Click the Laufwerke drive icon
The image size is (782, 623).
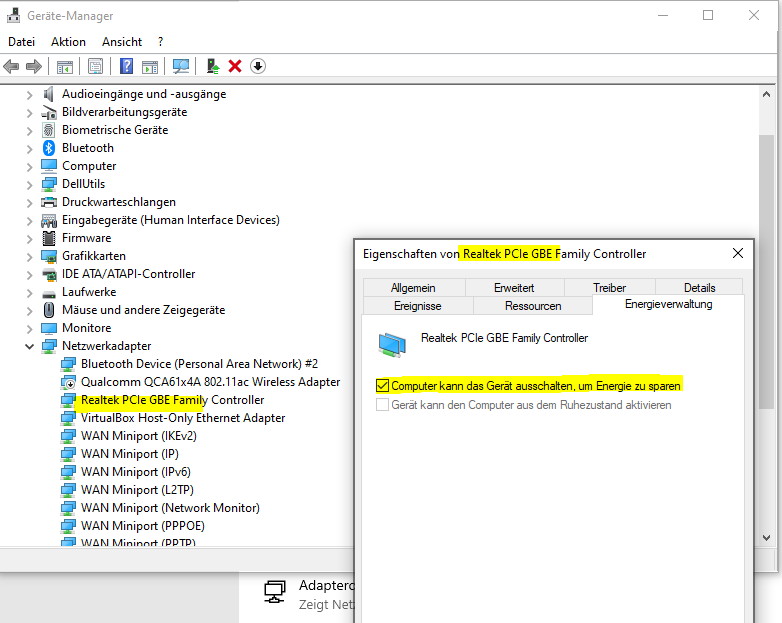49,293
